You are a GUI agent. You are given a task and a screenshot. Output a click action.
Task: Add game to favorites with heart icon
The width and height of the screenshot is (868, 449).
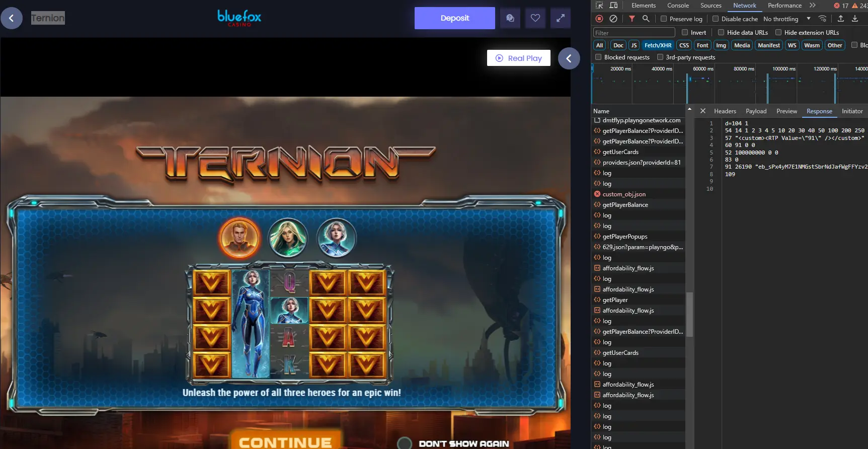tap(535, 18)
